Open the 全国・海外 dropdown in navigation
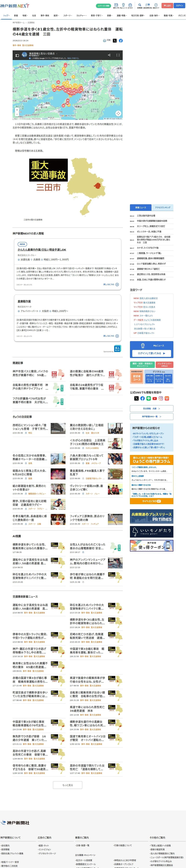This screenshot has height=868, width=186. pos(155,15)
